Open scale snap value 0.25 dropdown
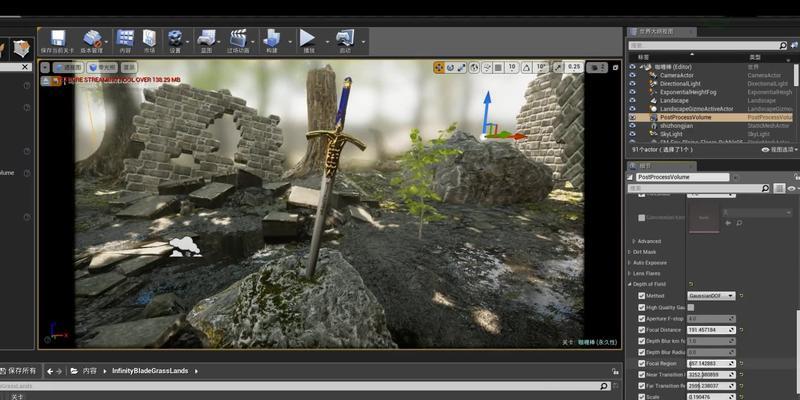This screenshot has width=800, height=400. point(574,67)
